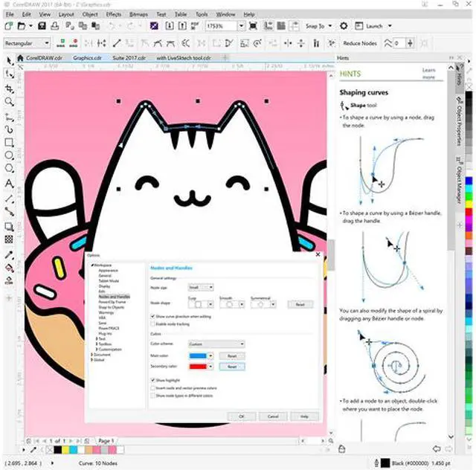The height and width of the screenshot is (470, 476).
Task: Click OK in Options dialog
Action: [242, 416]
